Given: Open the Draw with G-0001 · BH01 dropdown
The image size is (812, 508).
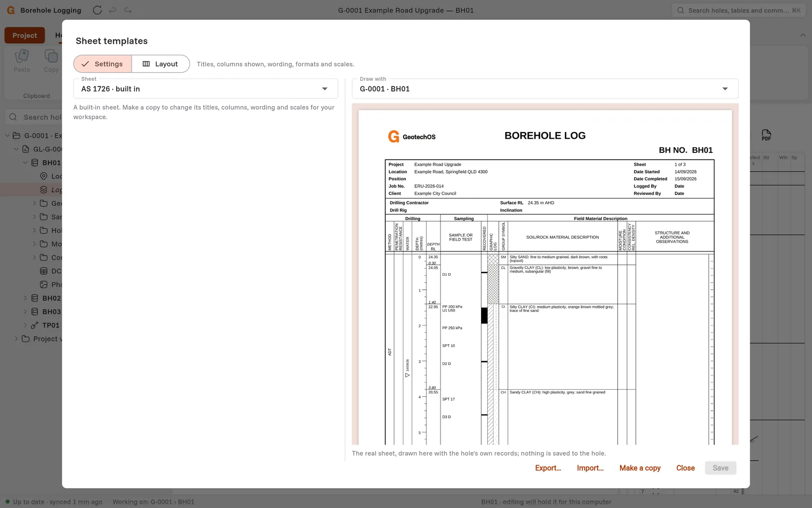Looking at the screenshot, I should click(x=545, y=88).
